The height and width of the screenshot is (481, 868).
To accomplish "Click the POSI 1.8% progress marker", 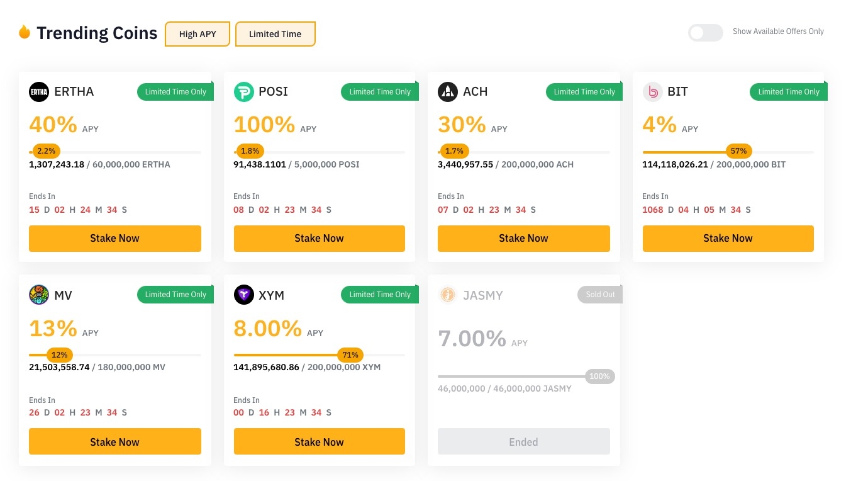I will 250,151.
